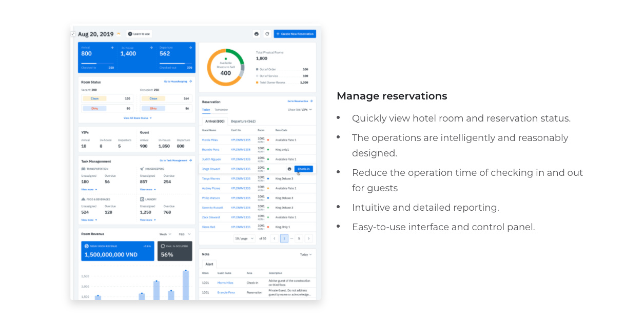Click the Out of Order gray legend square

(x=257, y=69)
